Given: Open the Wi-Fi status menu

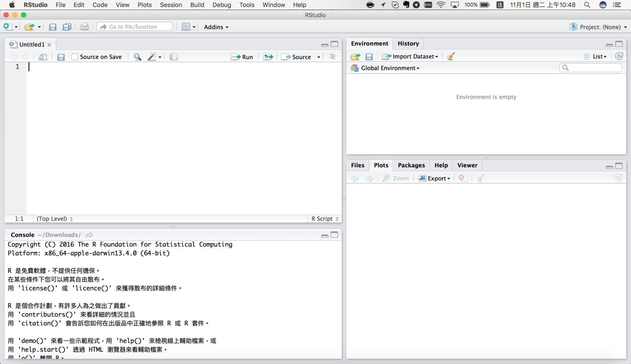Looking at the screenshot, I should point(441,5).
